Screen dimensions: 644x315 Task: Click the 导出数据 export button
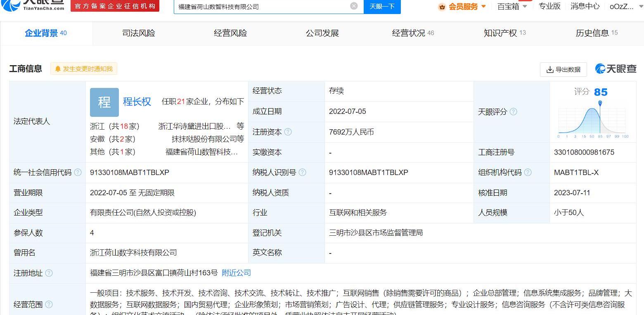(563, 70)
